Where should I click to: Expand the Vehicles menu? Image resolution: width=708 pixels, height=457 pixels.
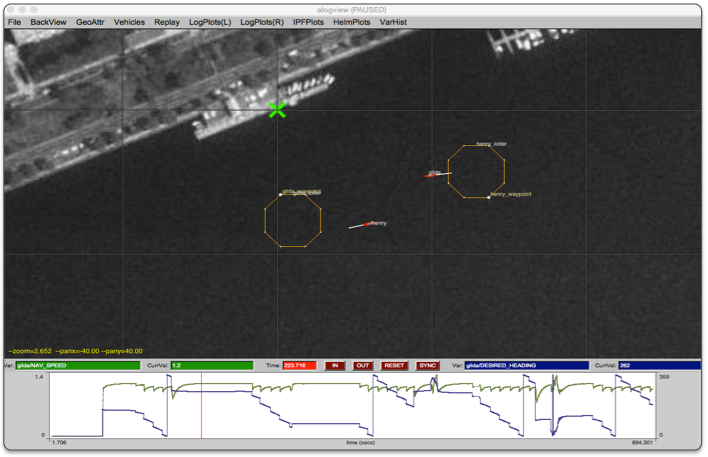[x=129, y=21]
